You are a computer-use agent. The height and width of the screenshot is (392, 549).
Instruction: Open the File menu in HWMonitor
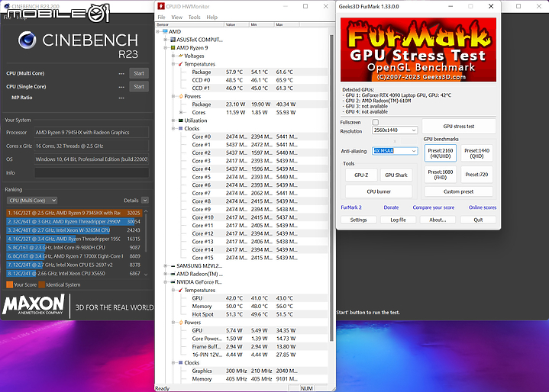161,17
